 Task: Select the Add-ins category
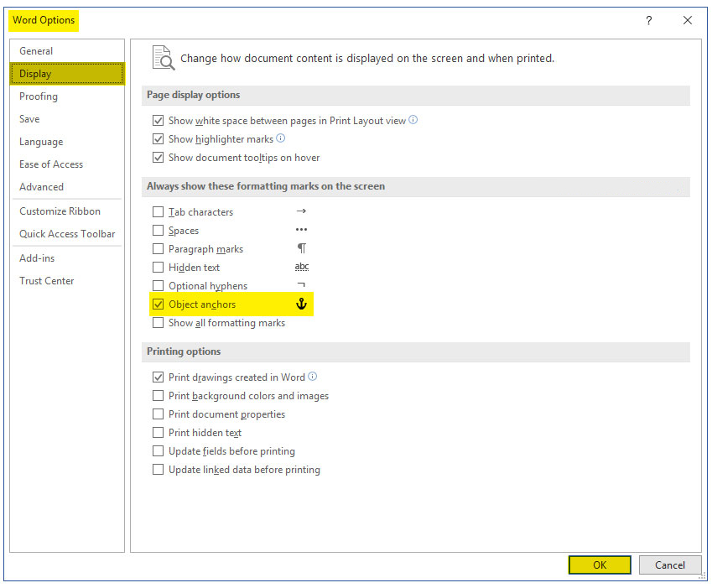pos(67,258)
